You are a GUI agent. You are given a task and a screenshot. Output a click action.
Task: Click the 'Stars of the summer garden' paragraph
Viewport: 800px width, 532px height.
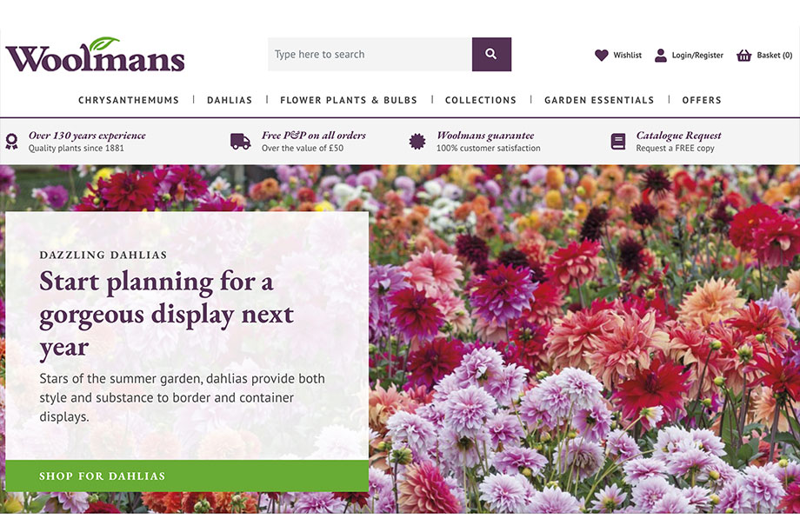click(182, 397)
